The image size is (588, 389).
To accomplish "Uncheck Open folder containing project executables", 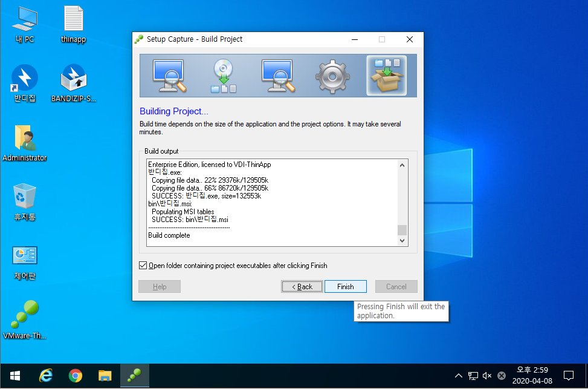I will [143, 266].
